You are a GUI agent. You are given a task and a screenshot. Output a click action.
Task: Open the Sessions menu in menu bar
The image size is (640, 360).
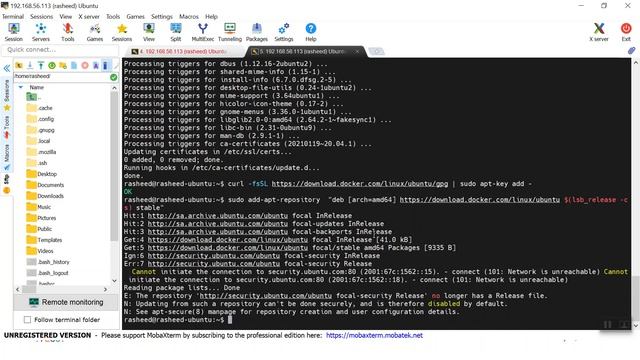[42, 16]
